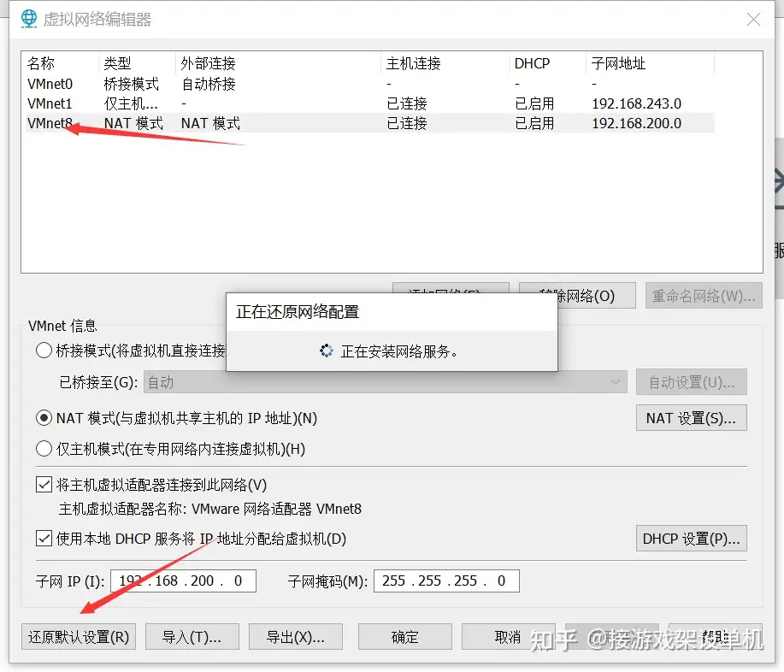This screenshot has height=672, width=784.
Task: Click the host adapter name VMnet8 text
Action: click(339, 509)
